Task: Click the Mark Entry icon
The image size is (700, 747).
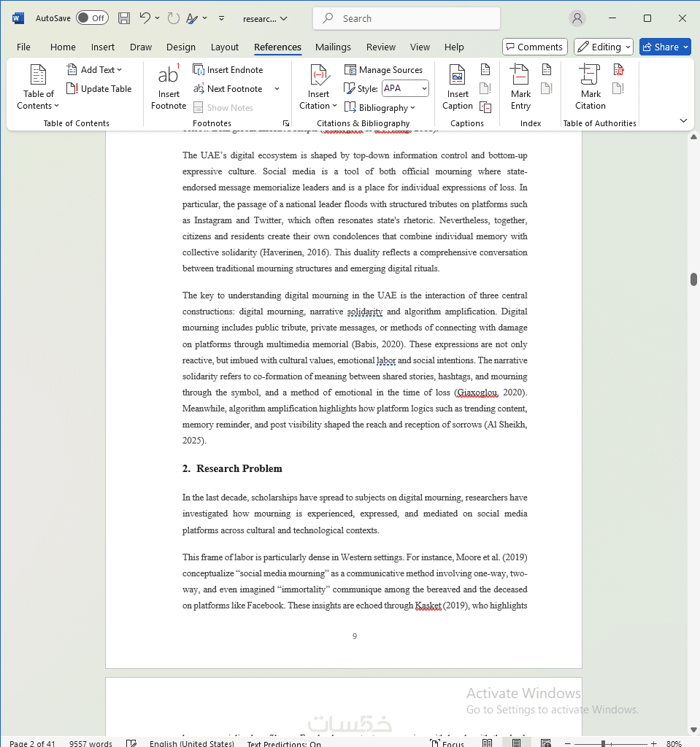Action: click(520, 75)
